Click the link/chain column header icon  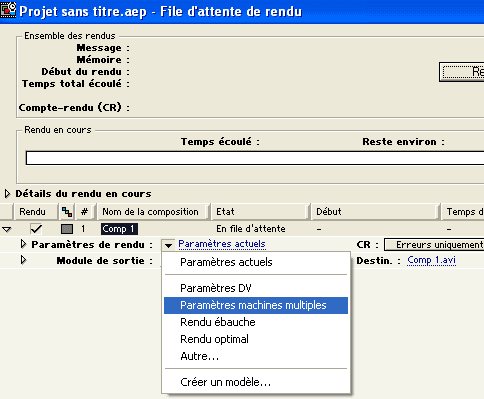[x=67, y=212]
